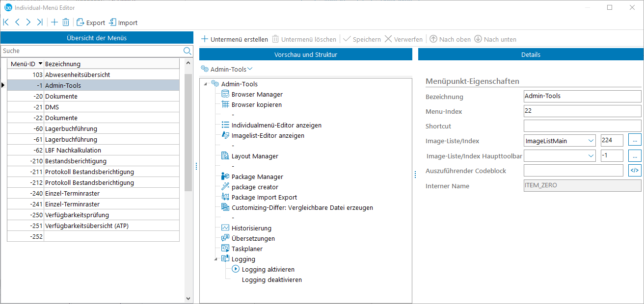Create a submenu with Untermenü erstellen
This screenshot has width=644, height=304.
coord(235,39)
